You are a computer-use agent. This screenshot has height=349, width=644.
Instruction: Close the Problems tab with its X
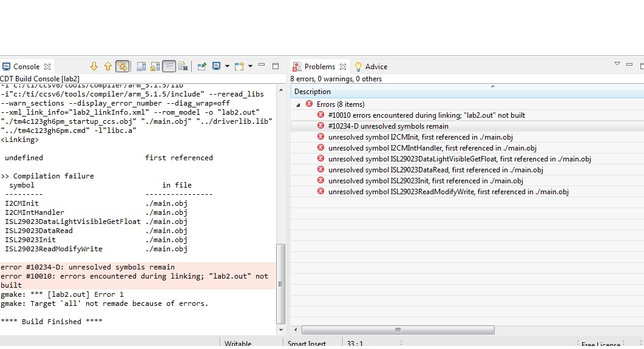343,67
